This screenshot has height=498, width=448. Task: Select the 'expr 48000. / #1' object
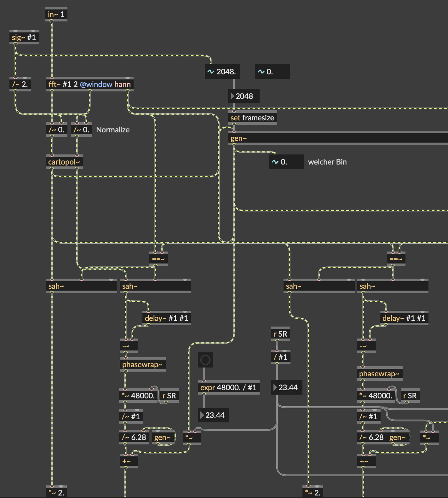[228, 387]
